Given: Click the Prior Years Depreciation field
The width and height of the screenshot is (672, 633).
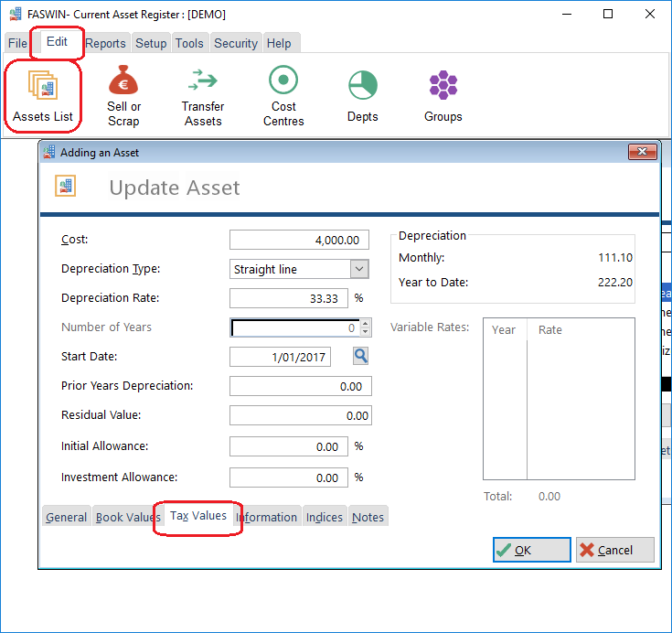Looking at the screenshot, I should pyautogui.click(x=301, y=386).
